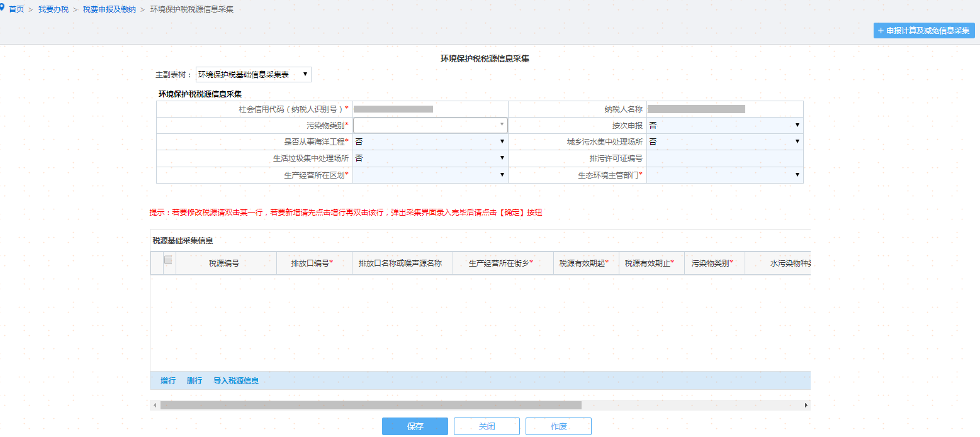Open 税费申报及缴纳 breadcrumb link

(110, 9)
